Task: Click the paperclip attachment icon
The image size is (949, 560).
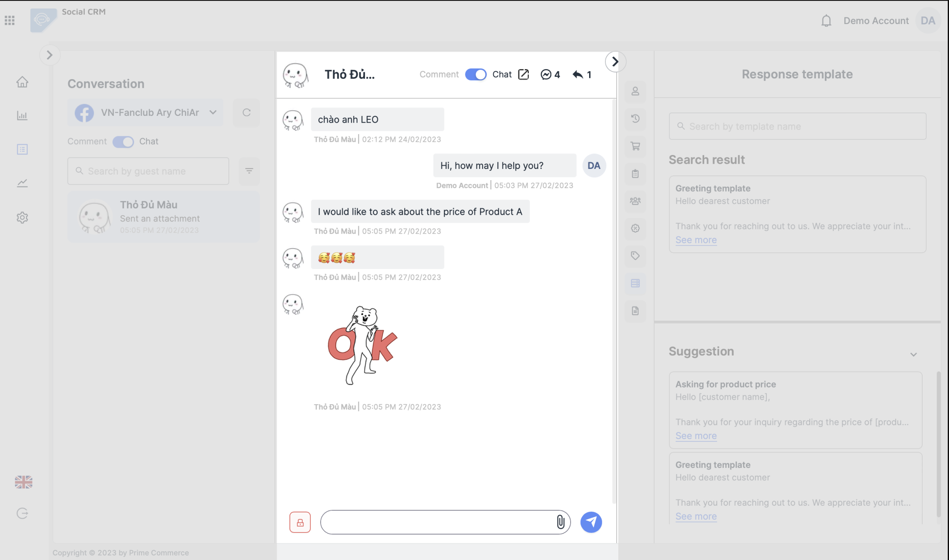Action: (560, 522)
